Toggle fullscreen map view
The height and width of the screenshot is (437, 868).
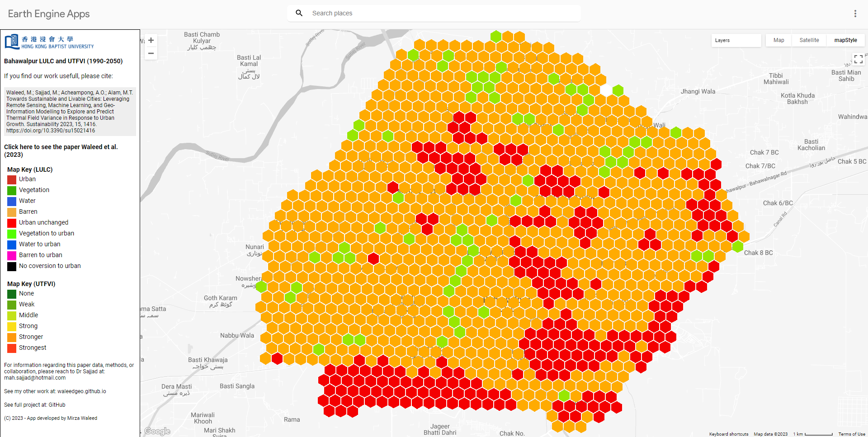pos(858,59)
